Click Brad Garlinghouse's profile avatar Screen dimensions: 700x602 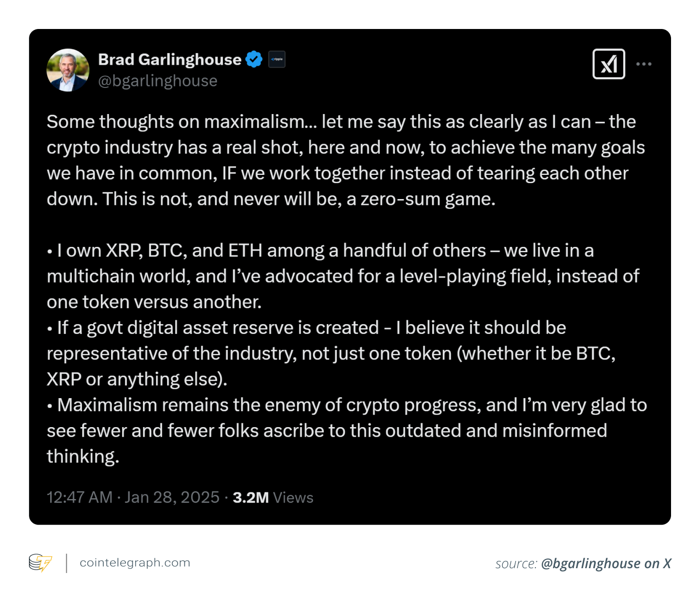pyautogui.click(x=68, y=70)
